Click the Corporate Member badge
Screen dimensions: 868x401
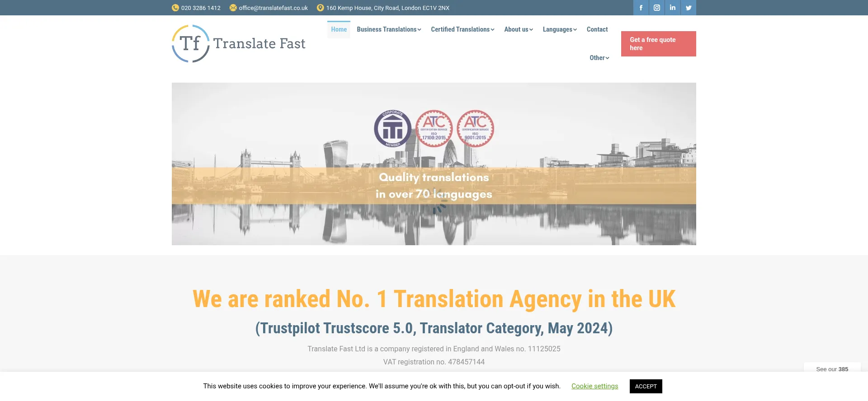tap(393, 129)
